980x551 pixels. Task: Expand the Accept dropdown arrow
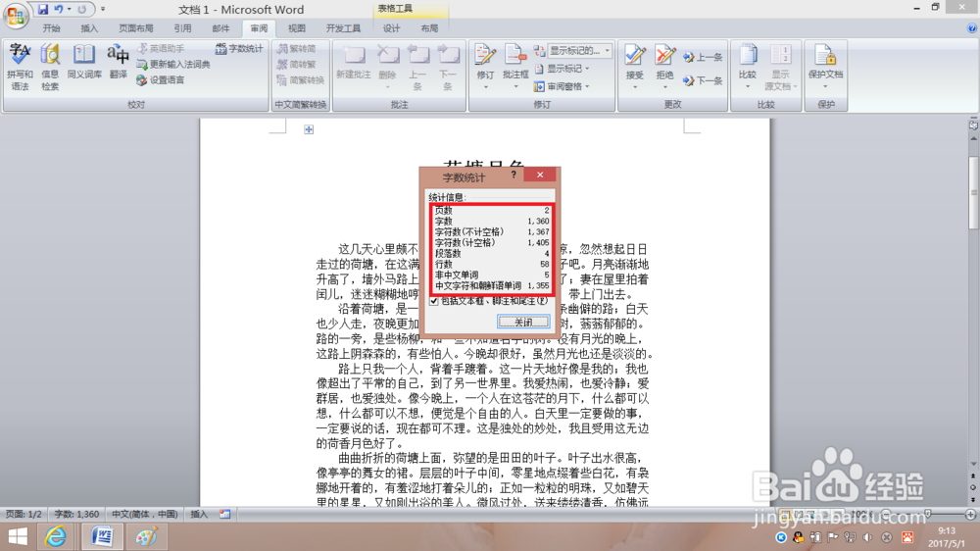(634, 87)
